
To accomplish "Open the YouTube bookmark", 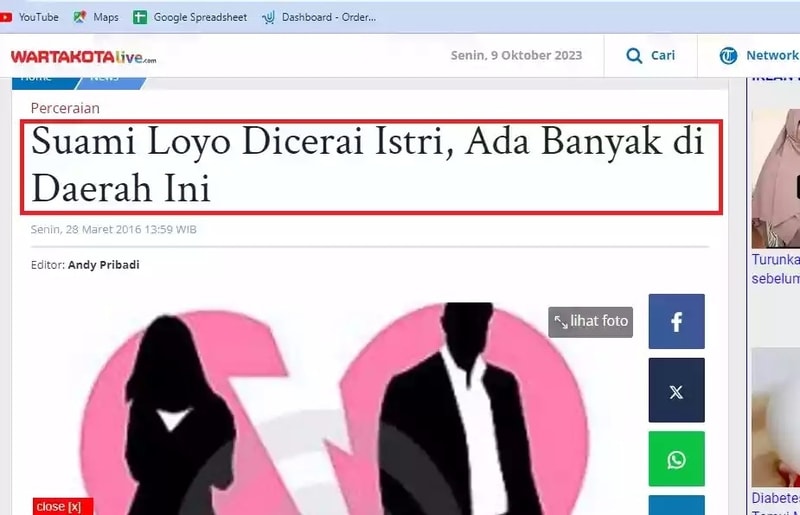I will [x=30, y=17].
